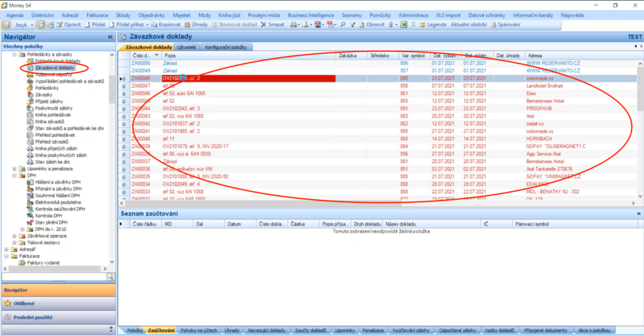Image resolution: width=644 pixels, height=335 pixels.
Task: Select document row ZA00041
Action: [x=378, y=131]
